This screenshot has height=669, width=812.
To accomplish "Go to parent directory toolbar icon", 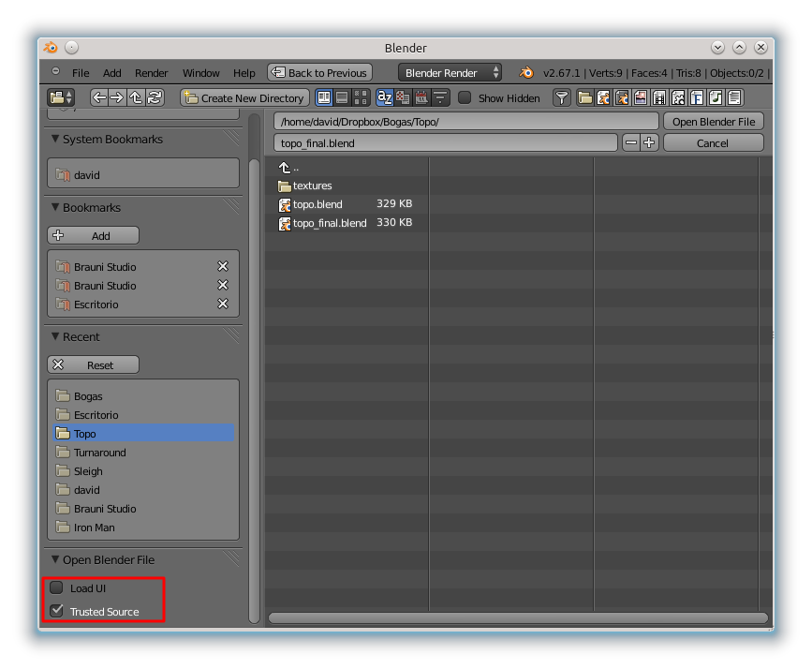I will point(136,97).
